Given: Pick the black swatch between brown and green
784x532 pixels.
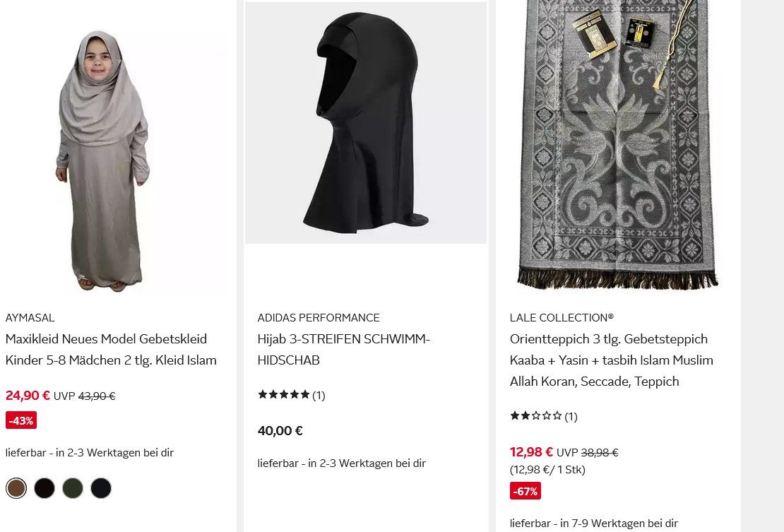Looking at the screenshot, I should (44, 488).
